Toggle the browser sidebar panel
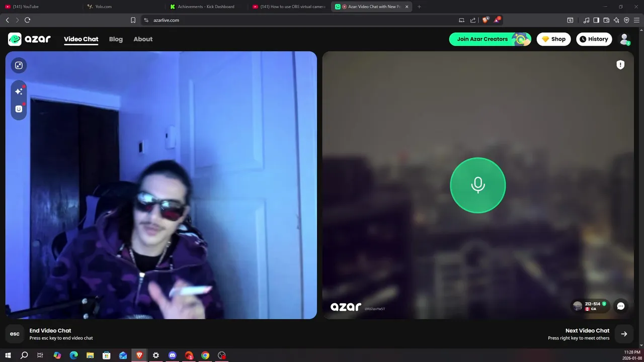644x362 pixels. point(596,20)
